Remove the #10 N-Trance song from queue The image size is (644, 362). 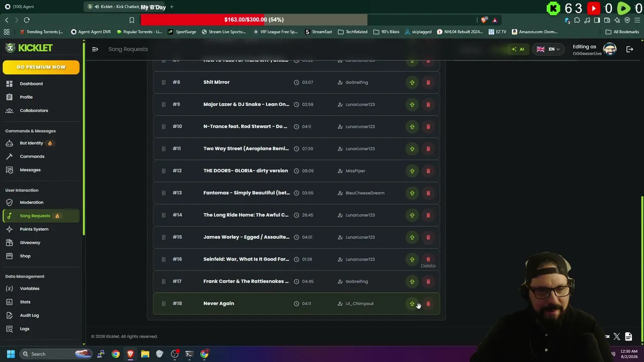tap(428, 127)
